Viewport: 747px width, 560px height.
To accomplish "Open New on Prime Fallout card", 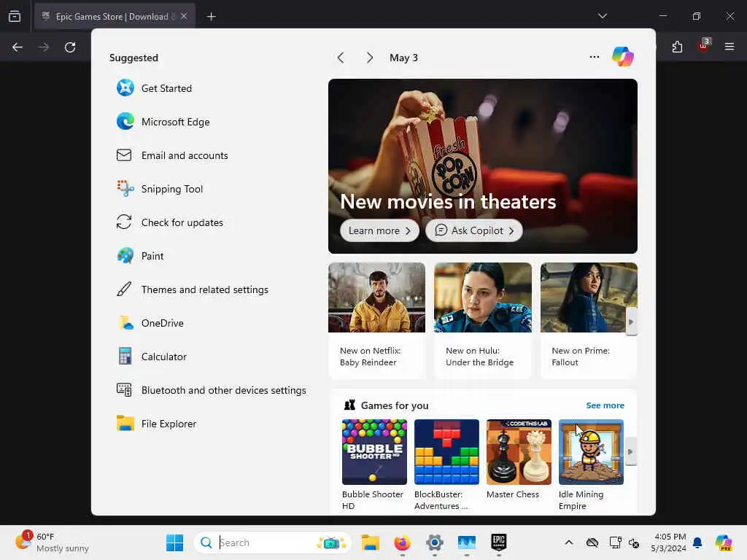I will click(x=589, y=321).
